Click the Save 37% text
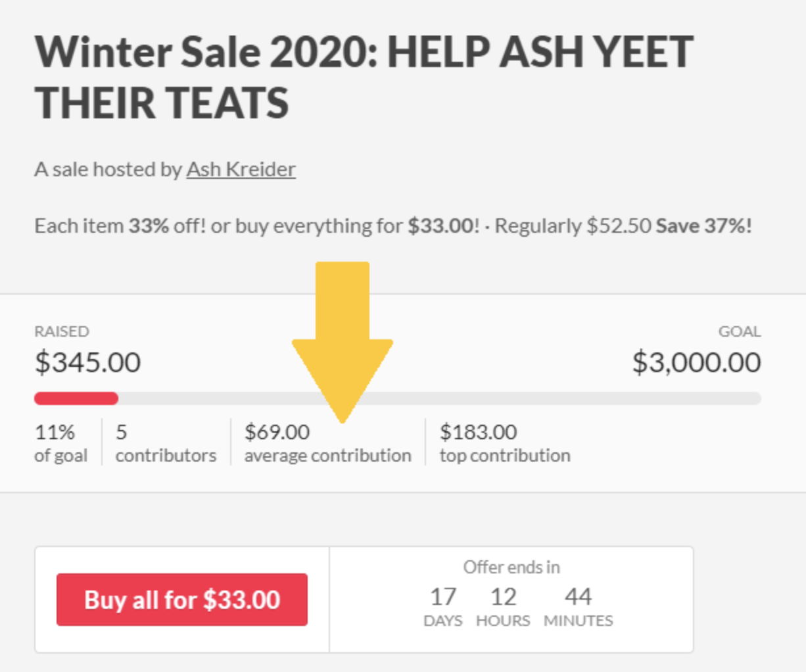 (704, 226)
